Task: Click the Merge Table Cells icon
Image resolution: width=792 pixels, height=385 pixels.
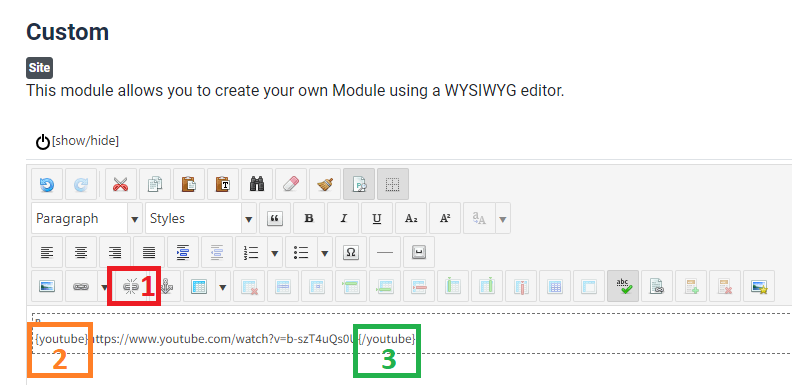Action: coord(555,286)
